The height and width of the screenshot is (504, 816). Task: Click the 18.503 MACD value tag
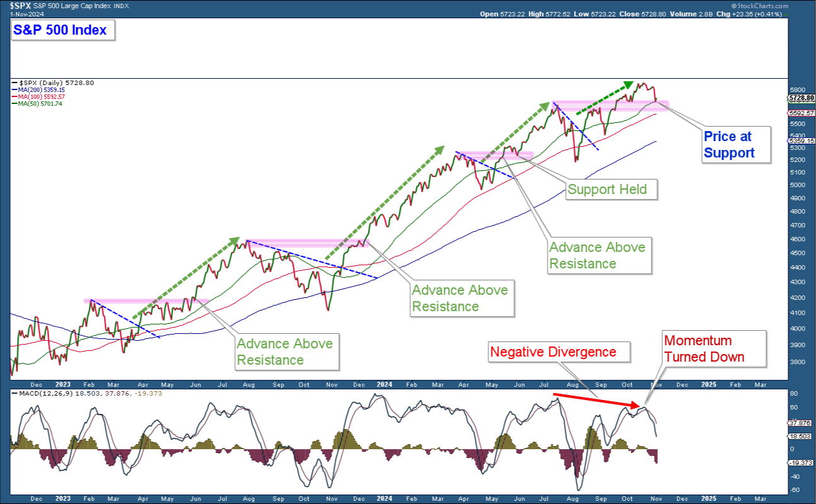[802, 436]
